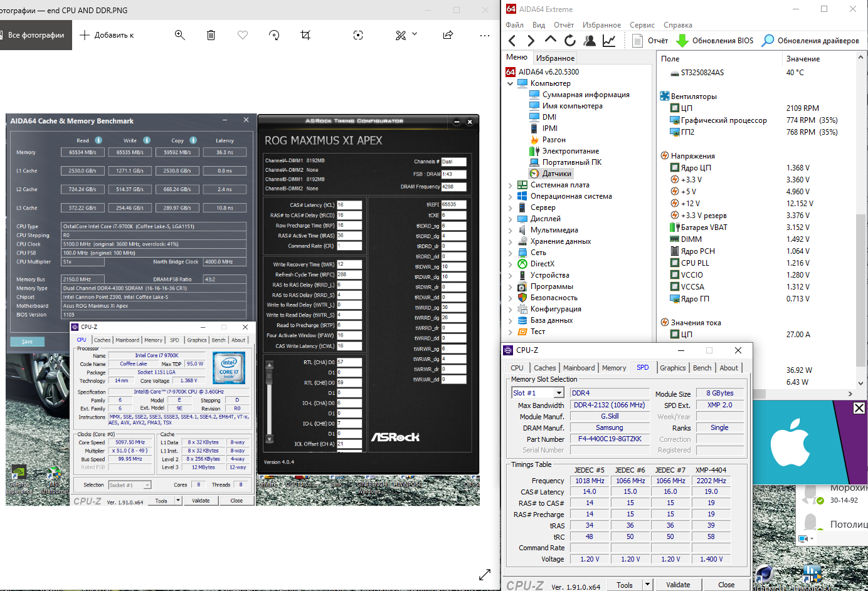This screenshot has height=591, width=868.
Task: Select the ST3250824AS temperature row
Action: tap(756, 73)
